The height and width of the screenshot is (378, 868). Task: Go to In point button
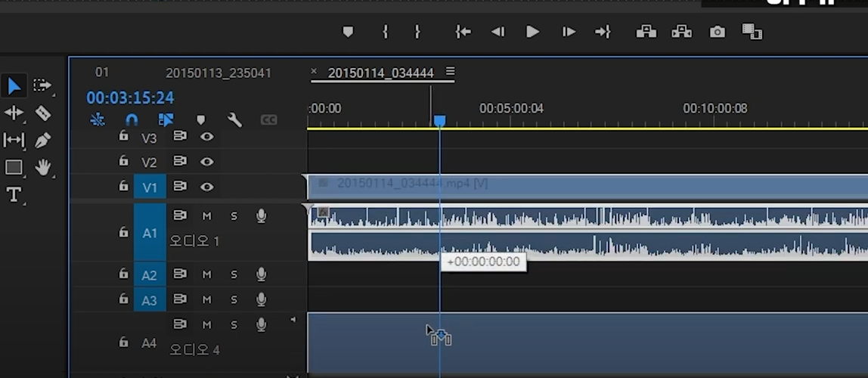[463, 32]
